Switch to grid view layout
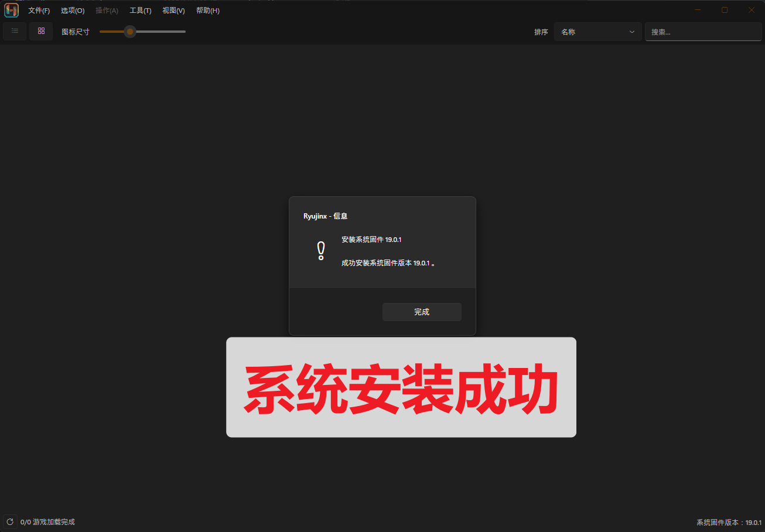 click(41, 31)
